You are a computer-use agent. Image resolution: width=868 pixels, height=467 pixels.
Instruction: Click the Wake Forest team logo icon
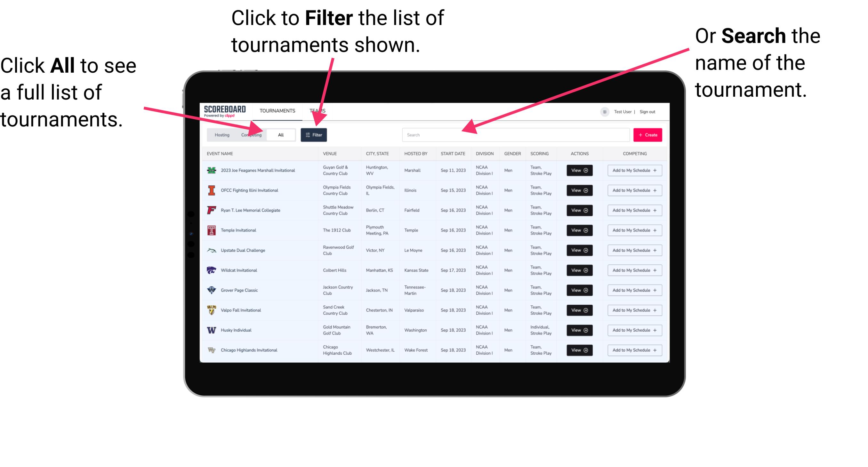tap(211, 350)
